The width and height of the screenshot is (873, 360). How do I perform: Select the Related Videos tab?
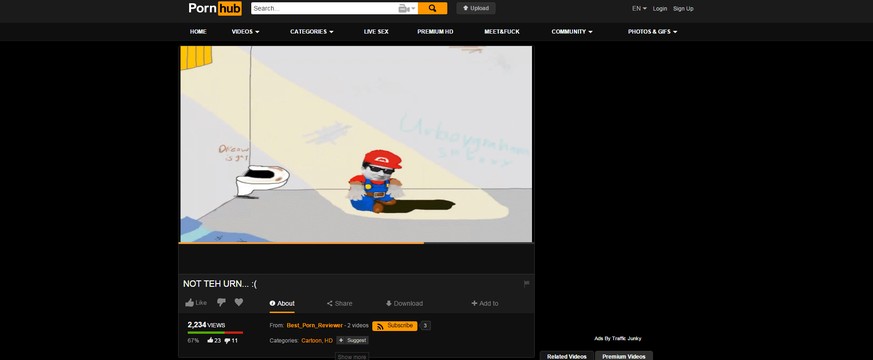(567, 356)
